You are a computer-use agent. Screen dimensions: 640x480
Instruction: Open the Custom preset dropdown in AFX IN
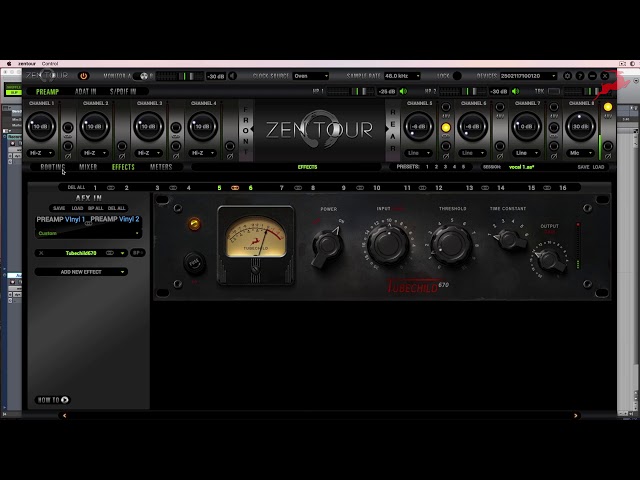click(88, 233)
